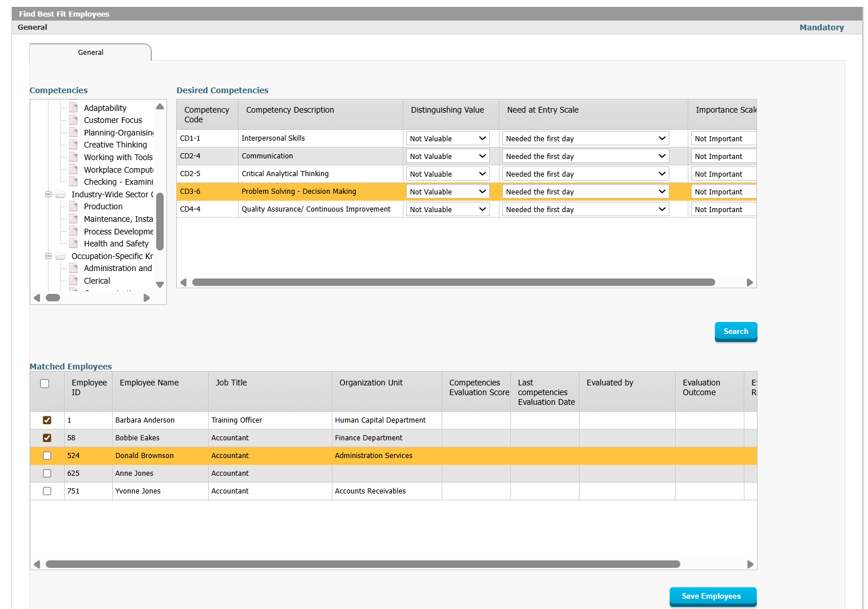
Task: Open Importance Scale dropdown for Interpersonal Skills
Action: pos(724,138)
